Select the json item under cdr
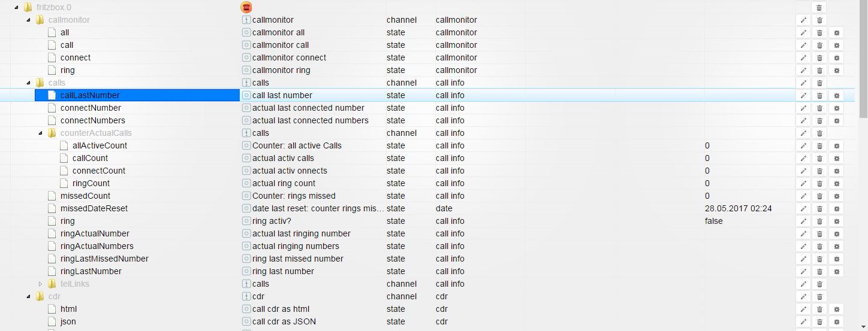Screen dimensions: 868x331 [x=68, y=321]
